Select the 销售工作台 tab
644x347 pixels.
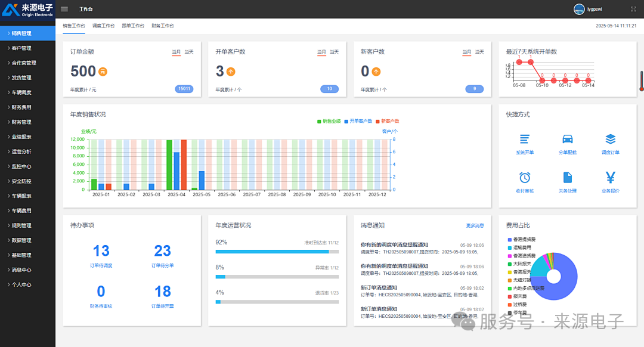[74, 26]
